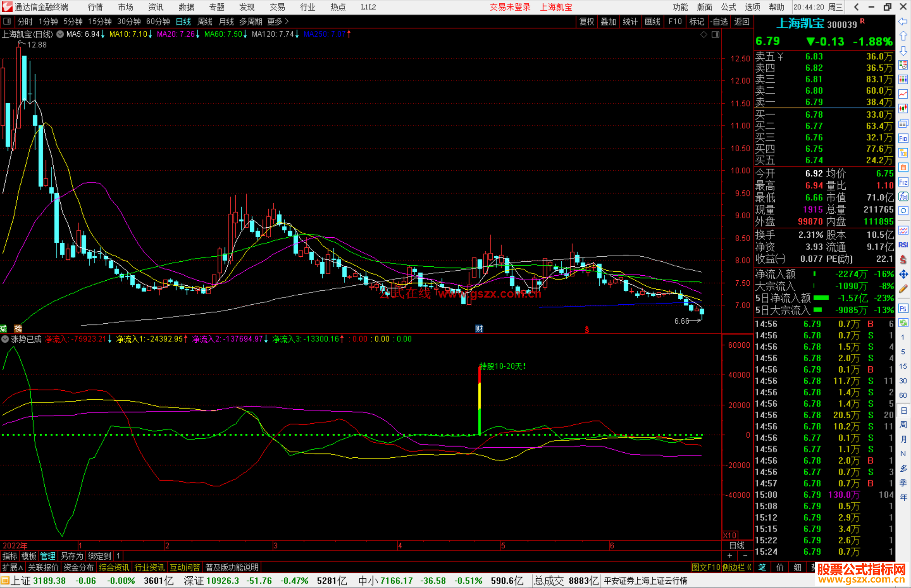Viewport: 911px width, 588px height.
Task: Toggle the chart panel layout icon before 分时
Action: [x=7, y=21]
